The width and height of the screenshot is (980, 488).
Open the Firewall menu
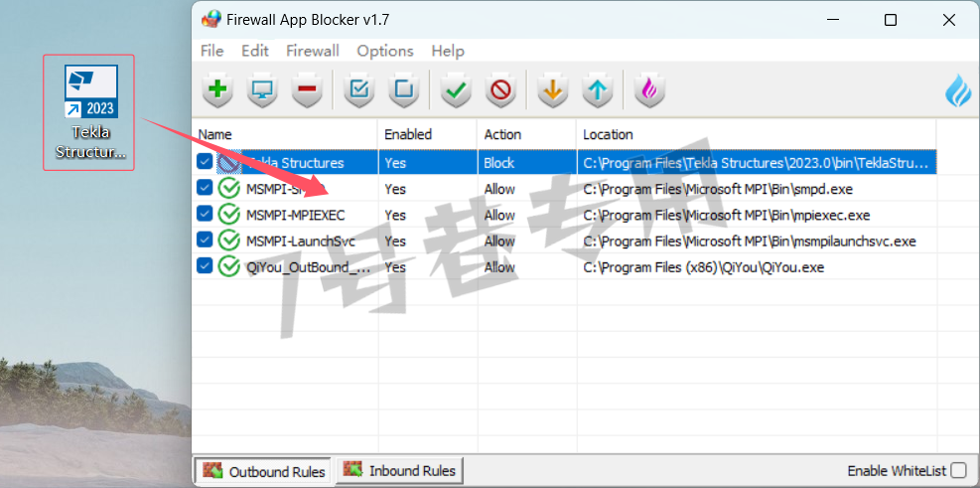(x=313, y=51)
